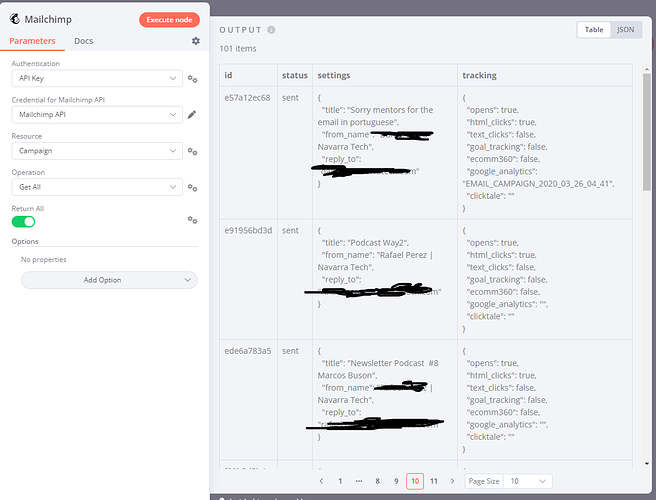
Task: Open Resource parameter options gears
Action: (x=192, y=151)
